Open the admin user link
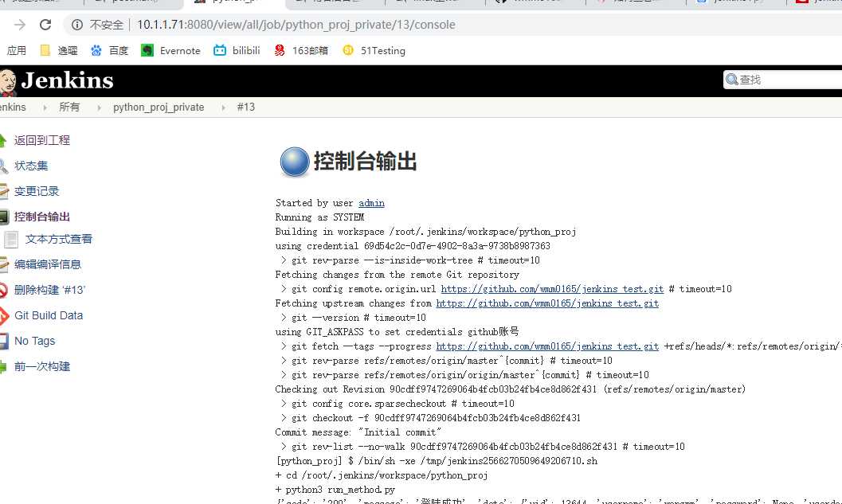This screenshot has height=504, width=842. point(371,203)
